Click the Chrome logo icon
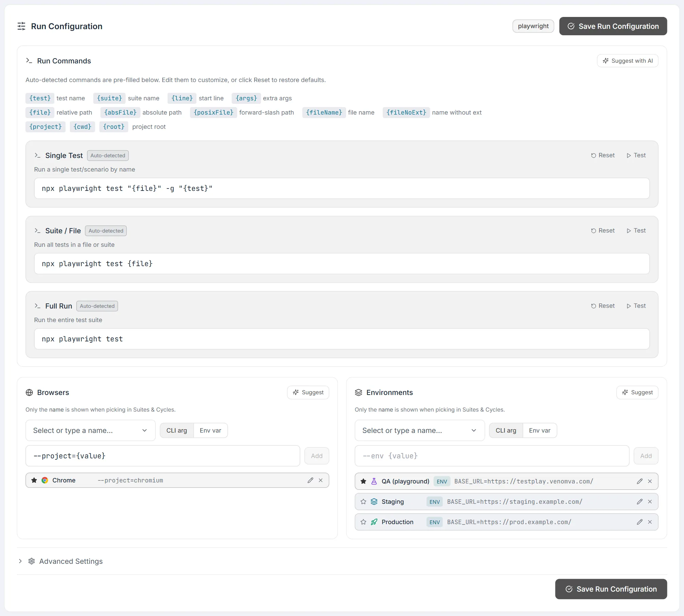The image size is (684, 616). (x=45, y=480)
